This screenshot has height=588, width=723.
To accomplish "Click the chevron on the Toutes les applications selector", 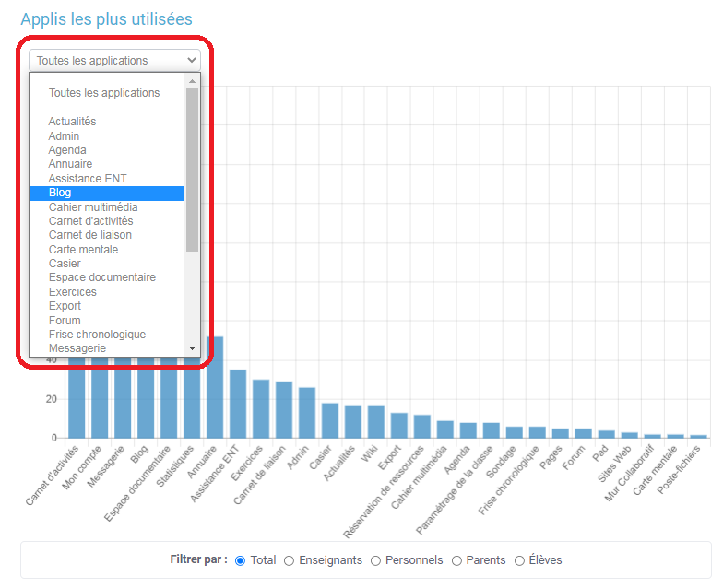I will click(192, 60).
